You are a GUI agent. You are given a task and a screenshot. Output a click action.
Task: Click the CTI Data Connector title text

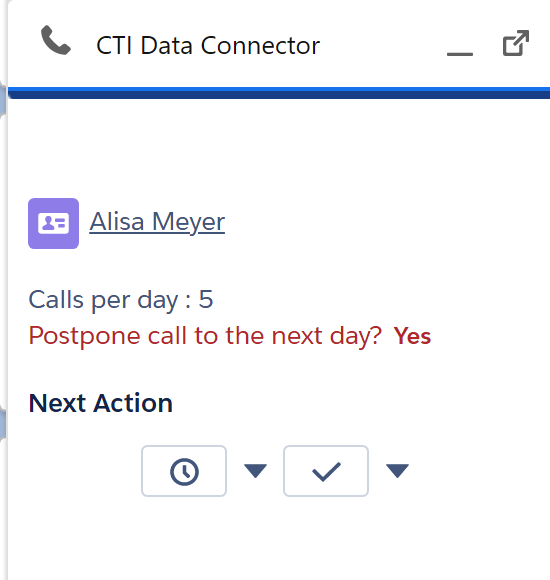(x=208, y=46)
